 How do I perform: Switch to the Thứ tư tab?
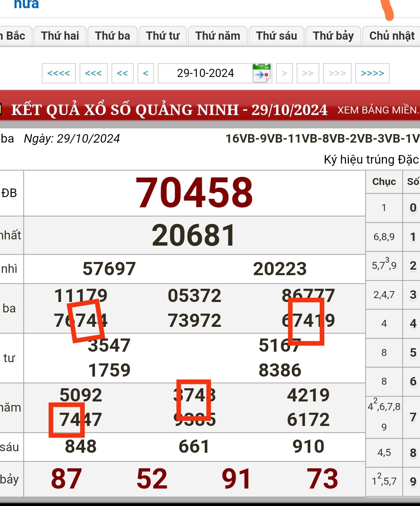pos(163,36)
